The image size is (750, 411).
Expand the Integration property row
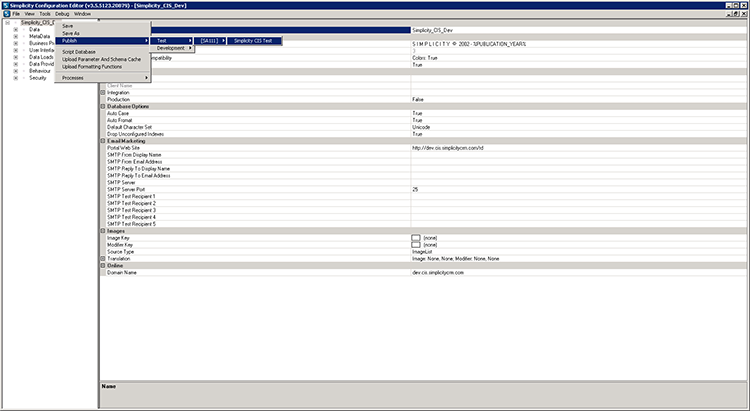103,92
